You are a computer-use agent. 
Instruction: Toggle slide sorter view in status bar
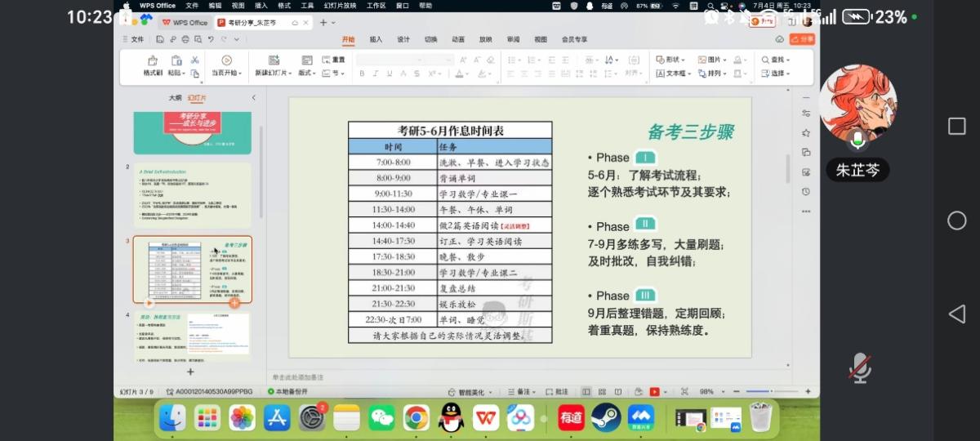tap(603, 392)
